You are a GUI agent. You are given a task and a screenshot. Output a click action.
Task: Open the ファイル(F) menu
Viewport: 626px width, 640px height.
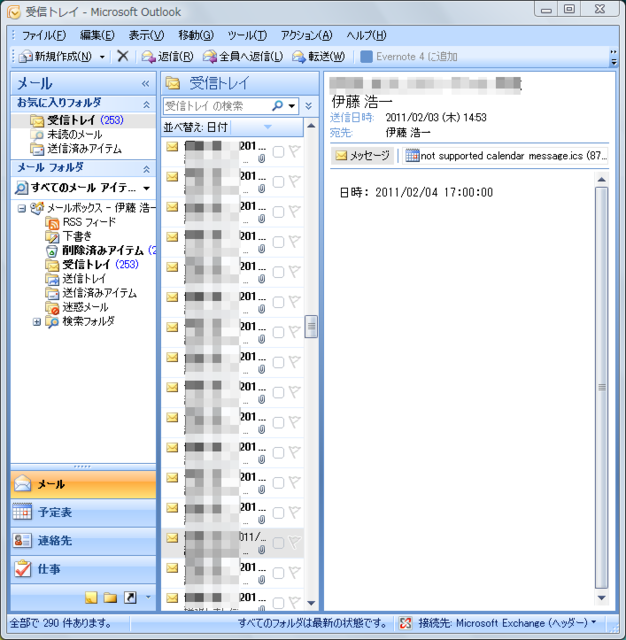pos(44,36)
